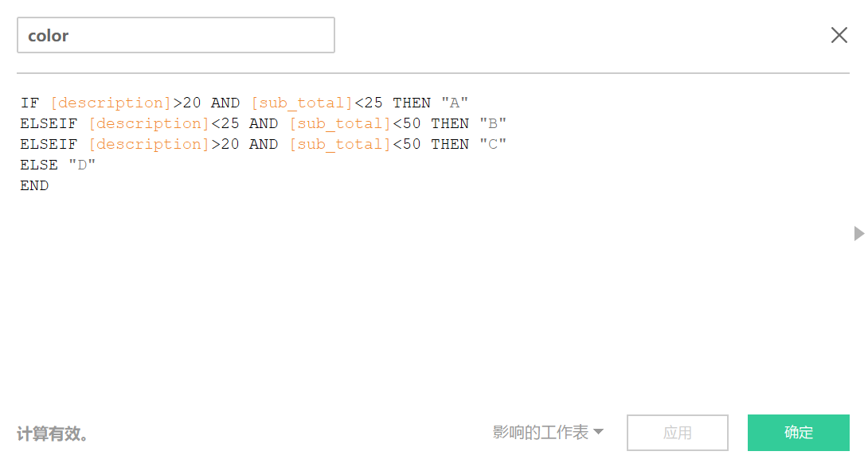Image resolution: width=868 pixels, height=463 pixels.
Task: Click the empty area below the formula
Action: [x=398, y=302]
